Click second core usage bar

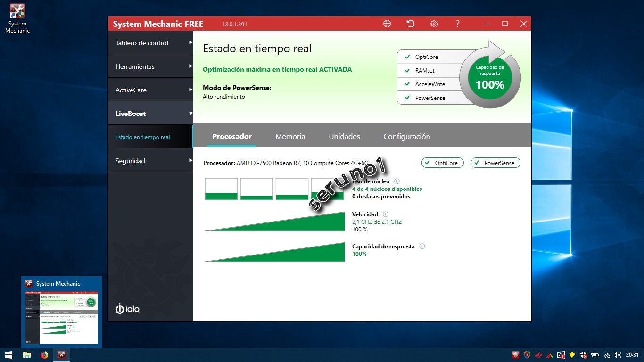257,189
